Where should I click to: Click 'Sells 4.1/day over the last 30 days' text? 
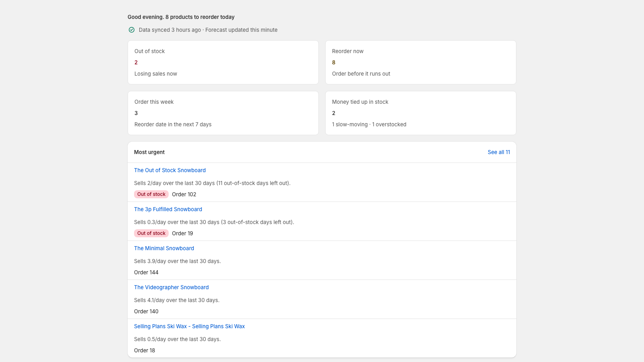[177, 300]
